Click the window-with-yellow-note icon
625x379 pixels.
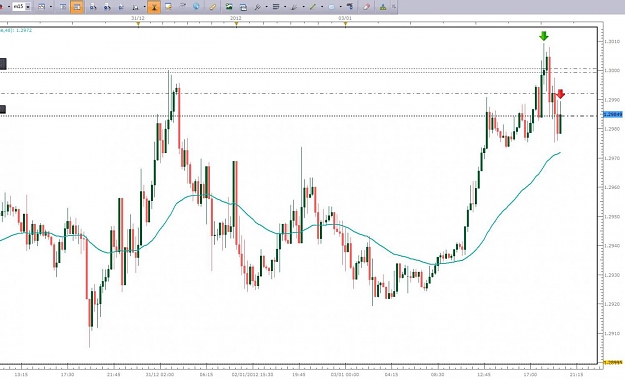click(x=168, y=7)
